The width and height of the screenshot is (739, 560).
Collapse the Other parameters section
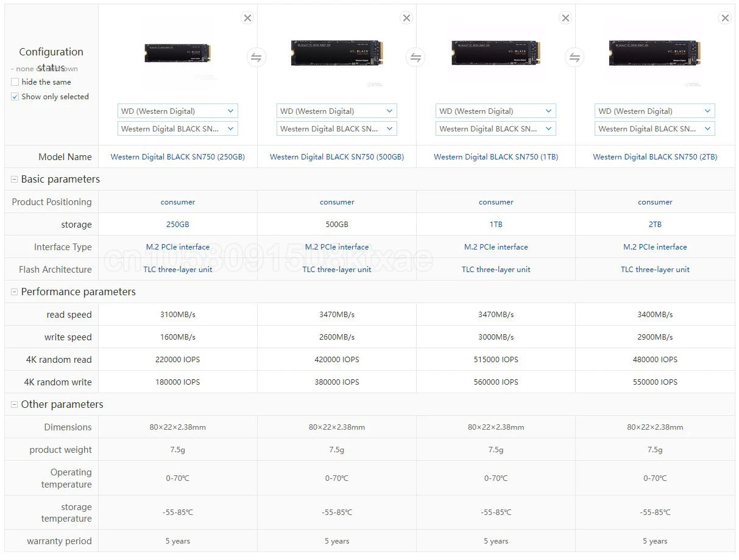pyautogui.click(x=13, y=404)
